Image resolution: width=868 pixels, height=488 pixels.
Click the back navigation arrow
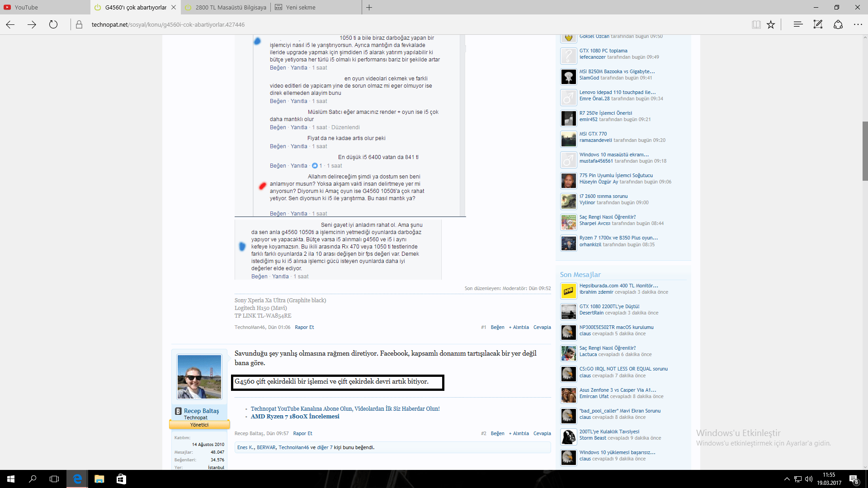point(10,24)
